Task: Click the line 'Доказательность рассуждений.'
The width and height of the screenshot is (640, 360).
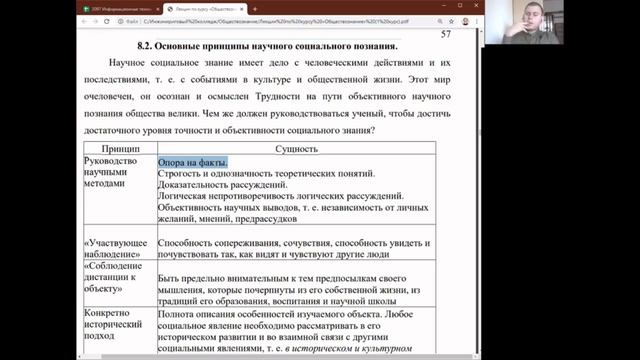Action: pos(222,185)
